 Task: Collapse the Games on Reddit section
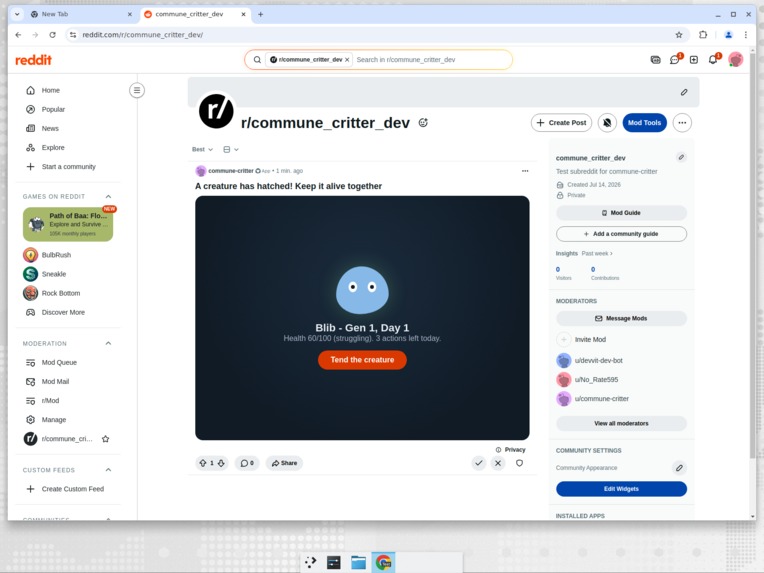click(x=108, y=196)
